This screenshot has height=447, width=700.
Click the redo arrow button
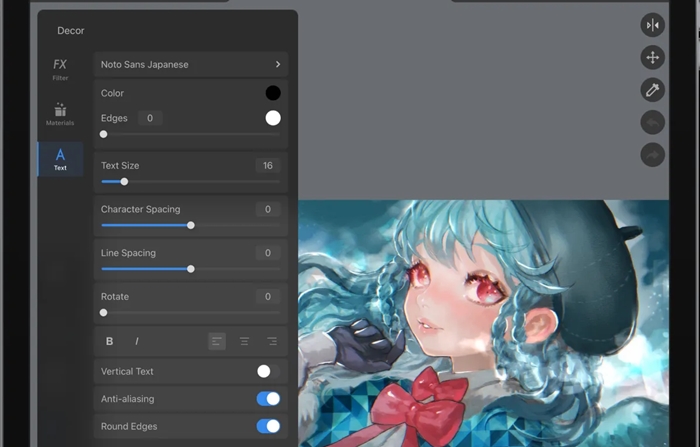pos(653,155)
